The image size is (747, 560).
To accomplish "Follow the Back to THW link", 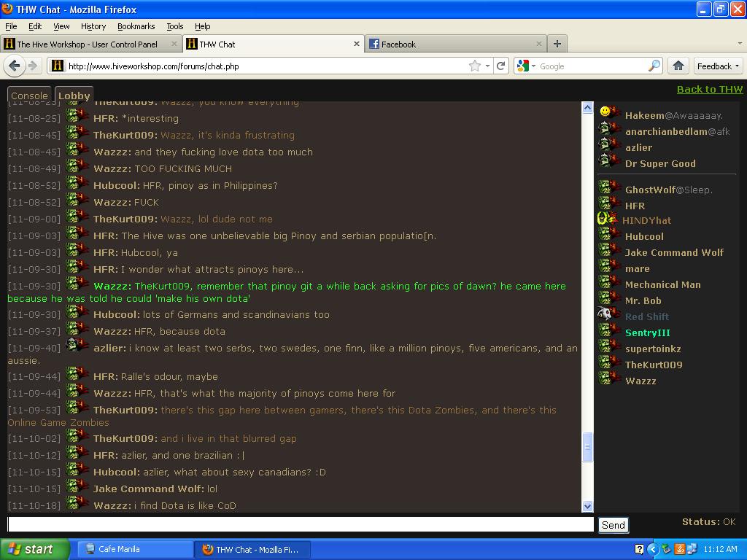I will 709,89.
